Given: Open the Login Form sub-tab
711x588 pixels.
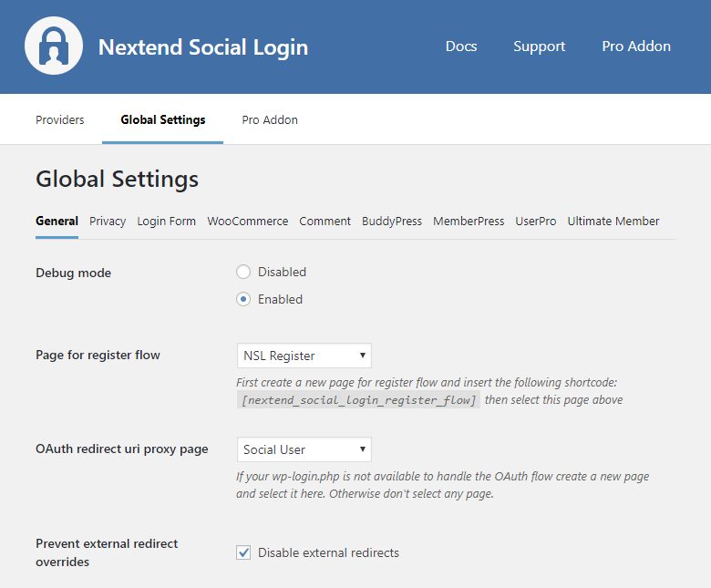Looking at the screenshot, I should click(x=166, y=222).
